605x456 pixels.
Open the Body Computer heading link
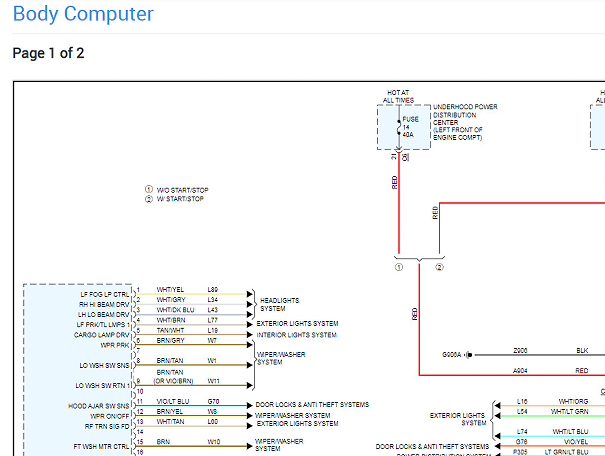[83, 14]
